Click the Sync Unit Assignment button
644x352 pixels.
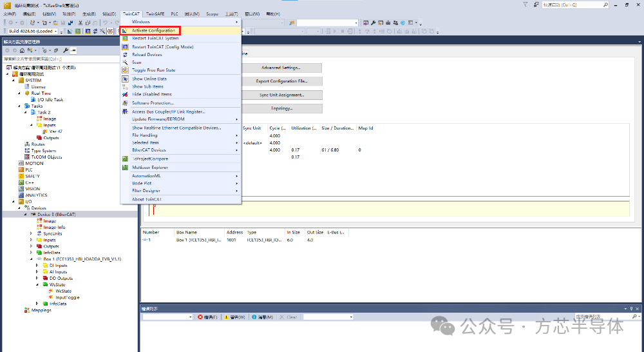coord(281,95)
